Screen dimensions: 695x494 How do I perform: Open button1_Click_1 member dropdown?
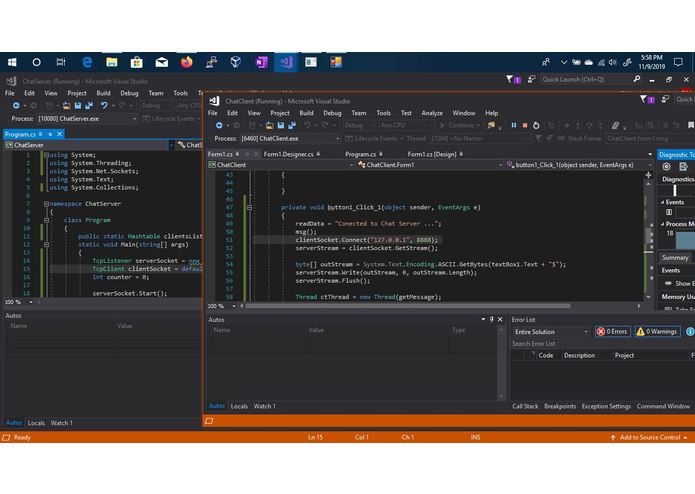pos(650,165)
